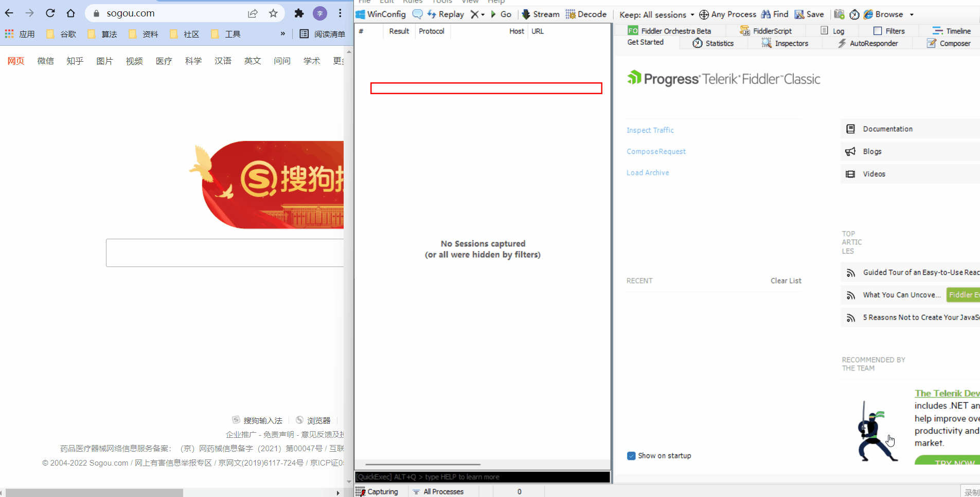Open the Videos resource entry
The width and height of the screenshot is (980, 497).
click(911, 174)
